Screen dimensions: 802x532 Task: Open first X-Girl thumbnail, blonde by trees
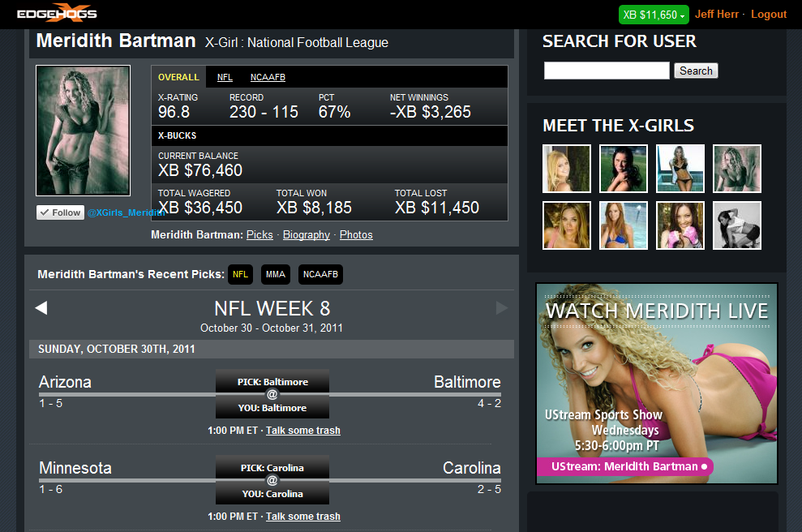[x=567, y=169]
